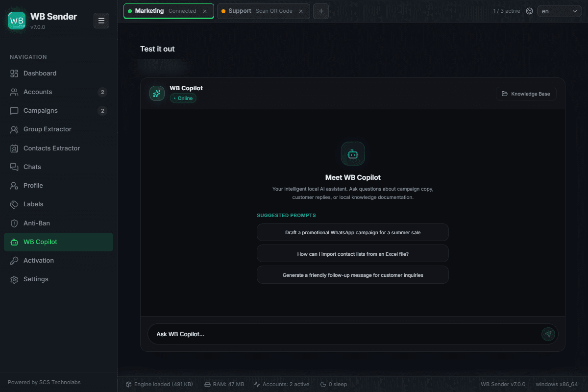Click the Activation key icon
The image size is (588, 392).
pyautogui.click(x=14, y=261)
